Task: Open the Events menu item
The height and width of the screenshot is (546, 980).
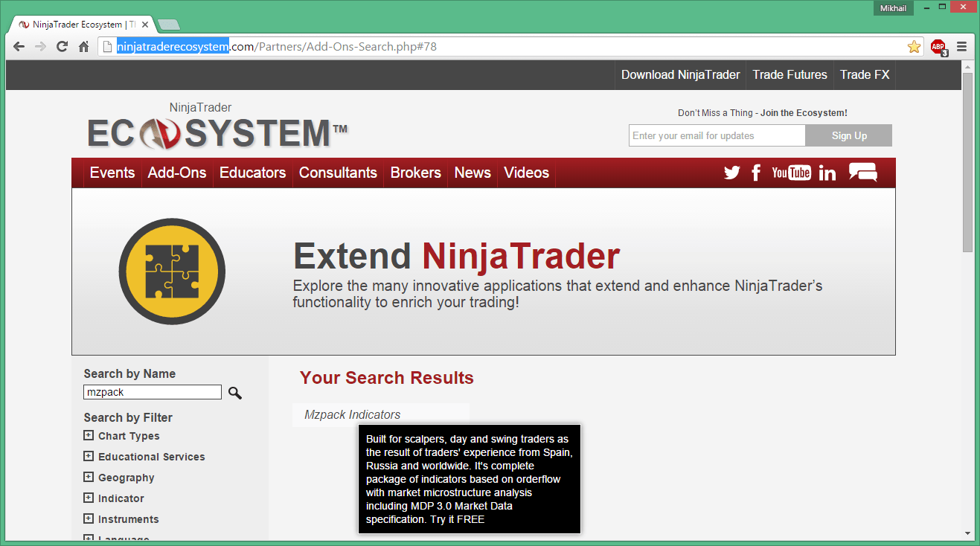Action: coord(112,173)
